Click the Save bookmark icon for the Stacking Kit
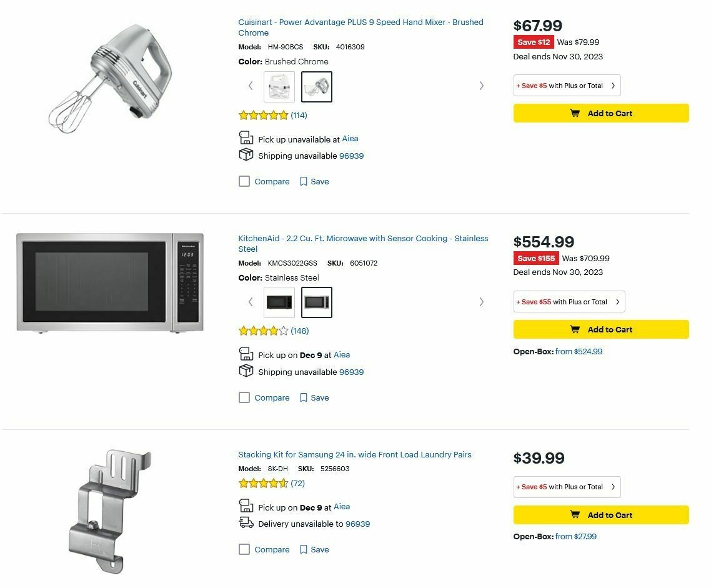The image size is (711, 588). point(304,549)
